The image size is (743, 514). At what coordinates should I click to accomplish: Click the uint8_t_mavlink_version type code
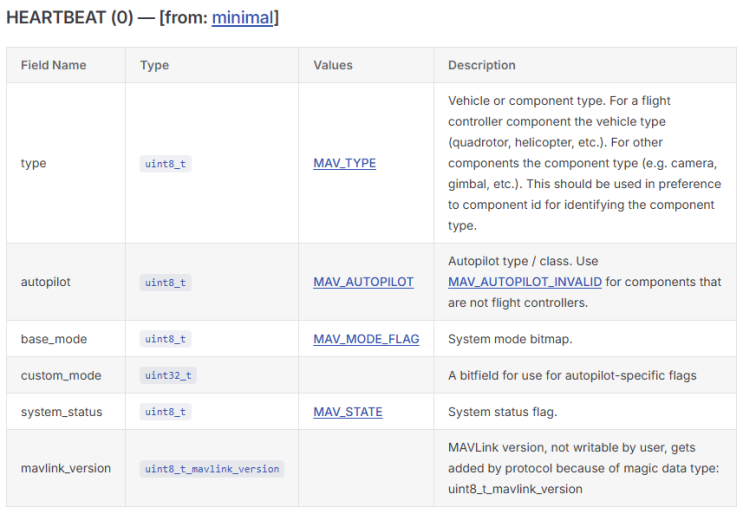212,469
